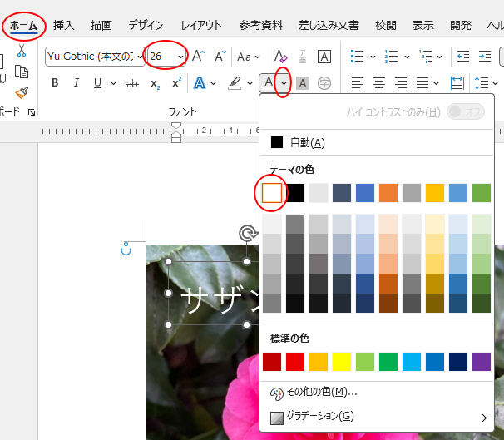Click the blue anchor icon
Screen dimensions: 504x440
tap(126, 249)
